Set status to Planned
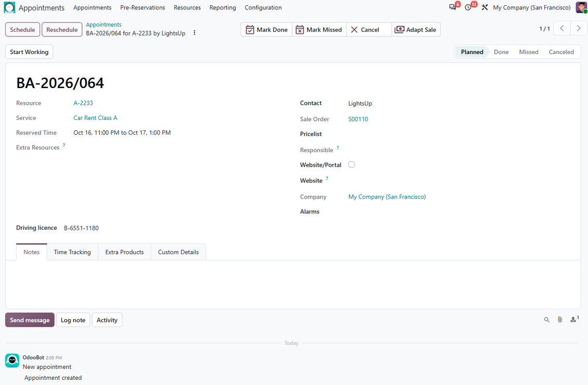Image resolution: width=588 pixels, height=385 pixels. point(472,52)
